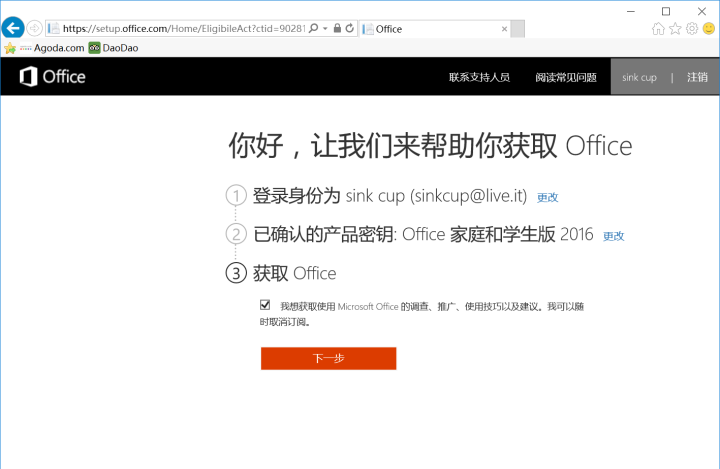Select the Office browser tab
Image resolution: width=720 pixels, height=469 pixels.
[x=434, y=29]
